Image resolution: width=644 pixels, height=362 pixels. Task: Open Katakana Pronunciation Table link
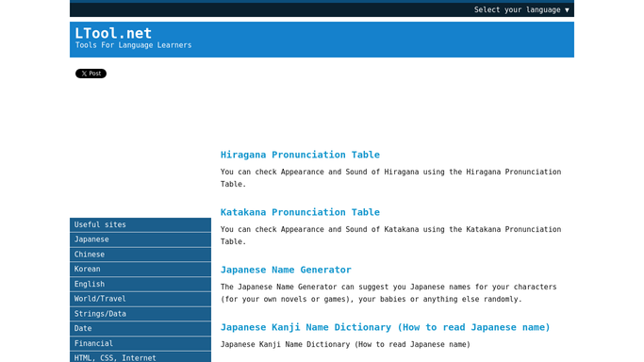click(300, 212)
